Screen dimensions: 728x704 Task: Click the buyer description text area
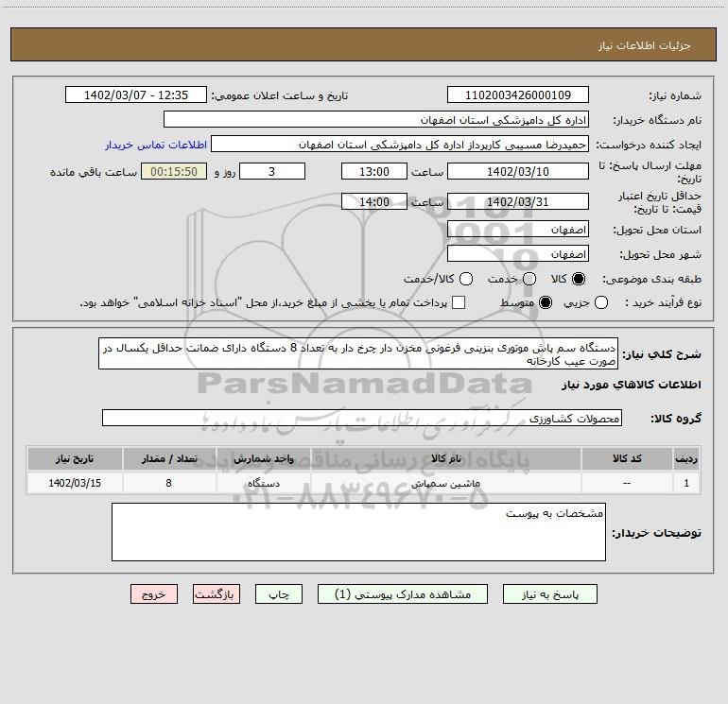pos(358,532)
